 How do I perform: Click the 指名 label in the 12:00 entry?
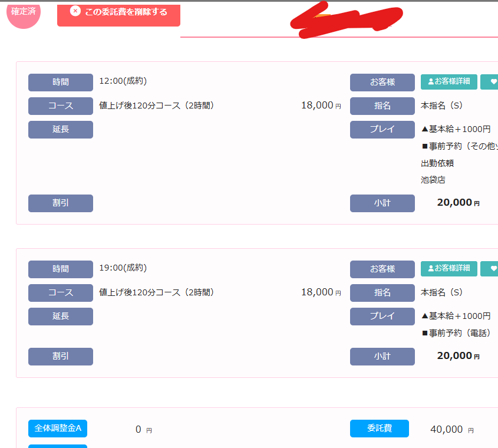click(x=382, y=106)
